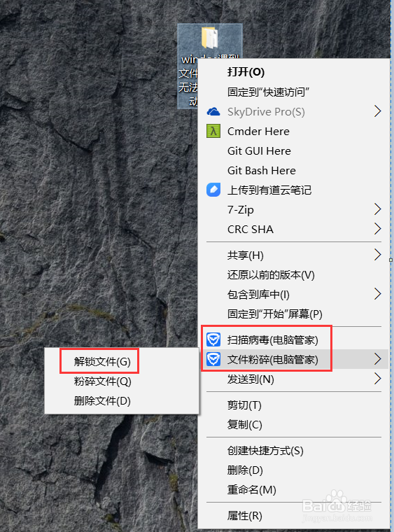Choose 粉碎文件(Q) in the submenu
This screenshot has height=532, width=394.
click(102, 381)
